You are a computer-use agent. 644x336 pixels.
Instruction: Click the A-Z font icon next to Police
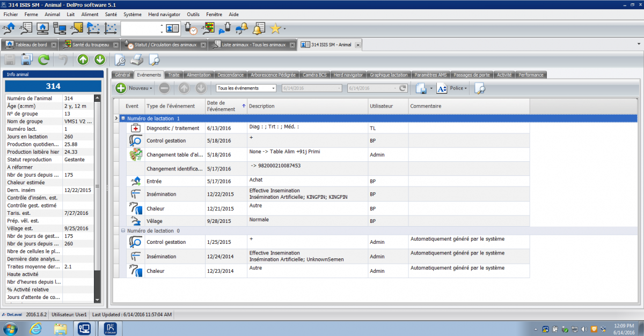coord(441,88)
